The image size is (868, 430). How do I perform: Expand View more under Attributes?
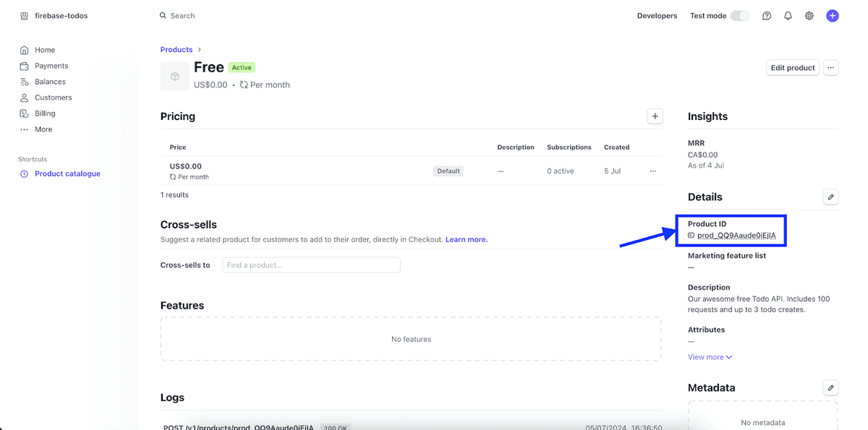click(710, 356)
